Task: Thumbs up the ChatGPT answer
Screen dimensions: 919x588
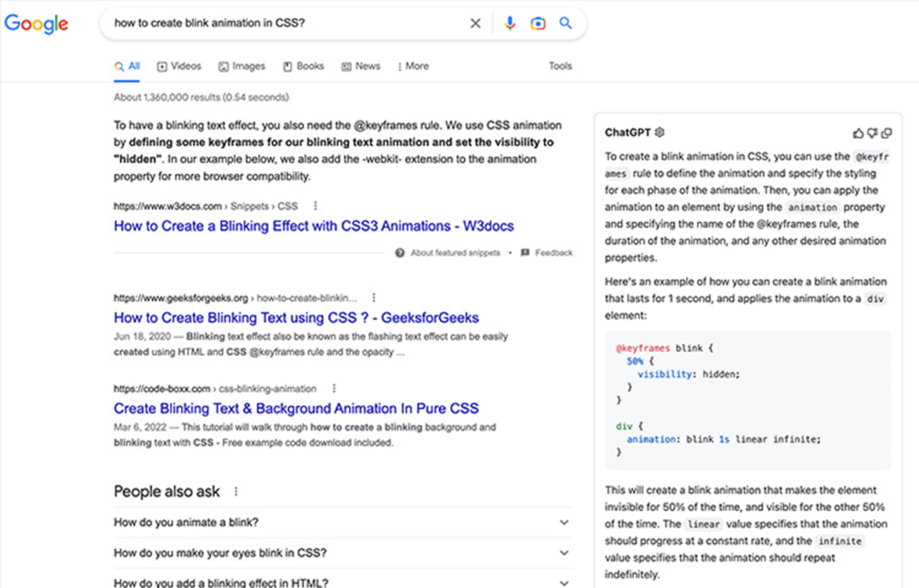Action: 858,133
